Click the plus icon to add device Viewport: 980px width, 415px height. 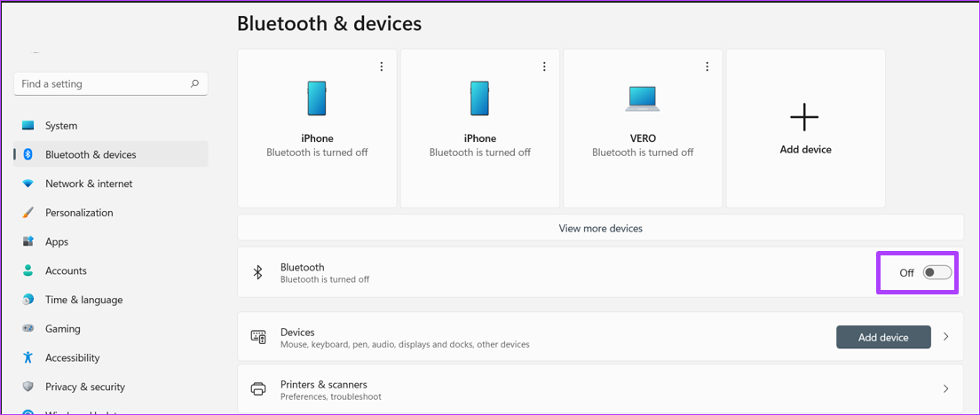tap(804, 117)
